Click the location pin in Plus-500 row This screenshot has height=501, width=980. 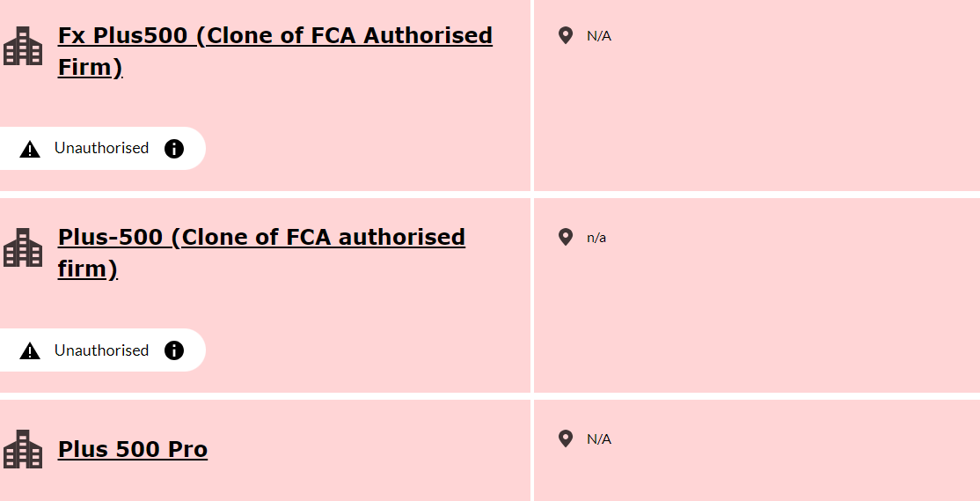coord(565,237)
